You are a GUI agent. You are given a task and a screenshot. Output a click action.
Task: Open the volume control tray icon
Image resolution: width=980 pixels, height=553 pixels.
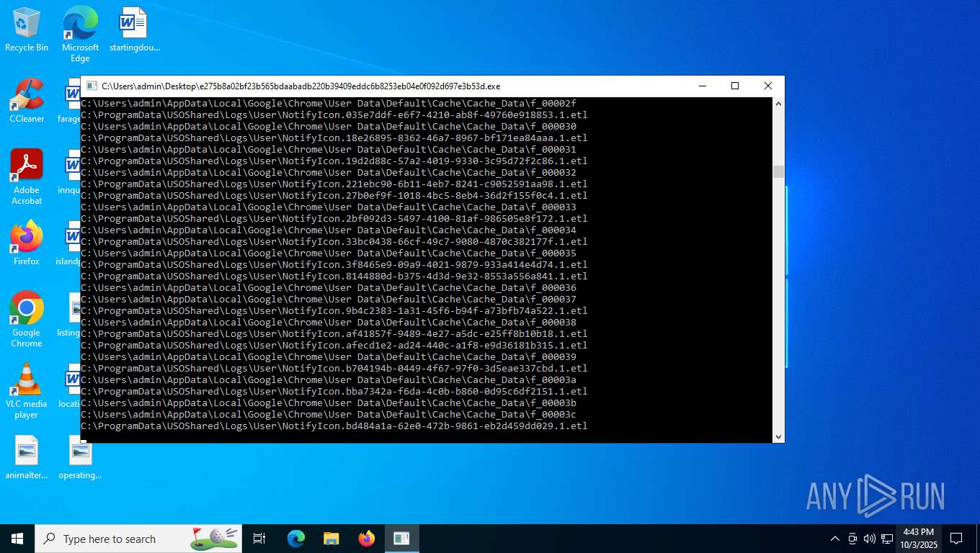(x=870, y=539)
